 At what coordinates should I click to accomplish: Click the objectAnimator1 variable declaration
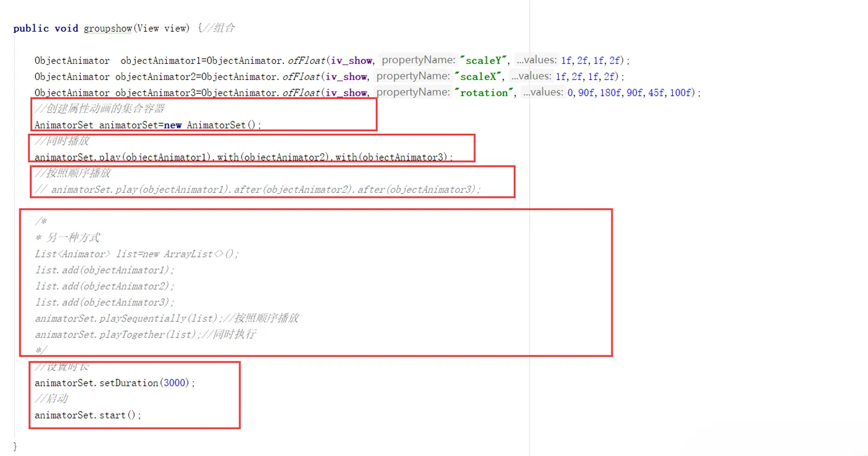[x=161, y=61]
